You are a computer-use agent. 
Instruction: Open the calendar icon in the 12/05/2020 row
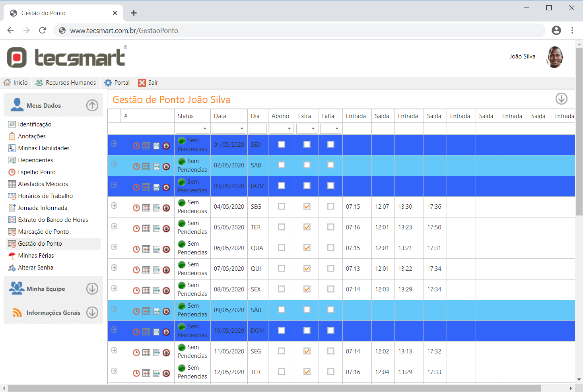pos(146,373)
